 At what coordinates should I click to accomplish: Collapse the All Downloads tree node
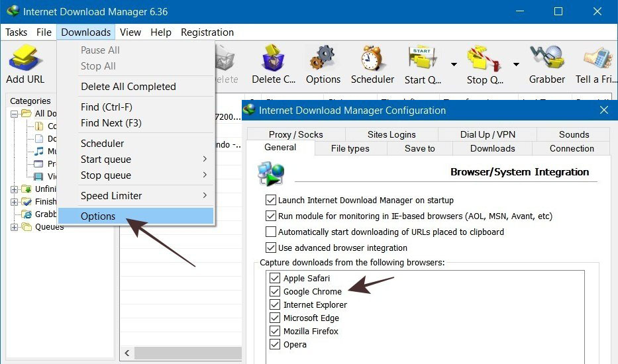(14, 114)
